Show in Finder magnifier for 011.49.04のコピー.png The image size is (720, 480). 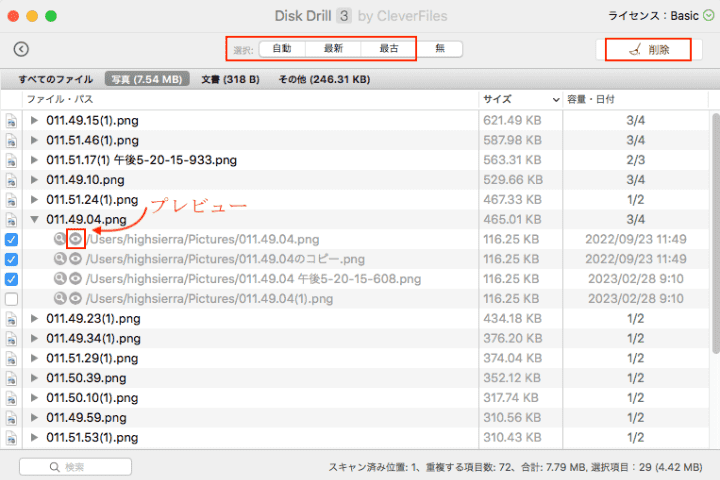click(60, 259)
